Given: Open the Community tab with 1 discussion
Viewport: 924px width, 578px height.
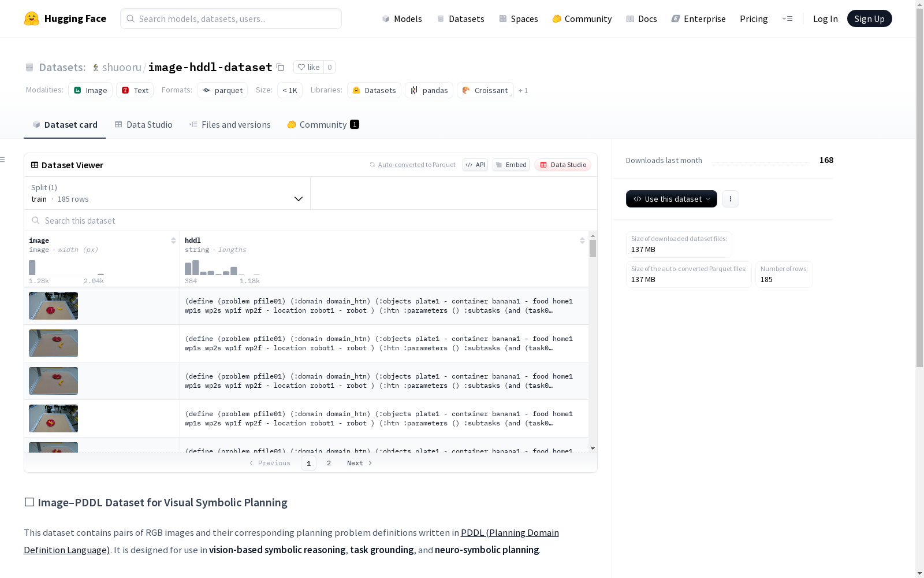Looking at the screenshot, I should 323,124.
